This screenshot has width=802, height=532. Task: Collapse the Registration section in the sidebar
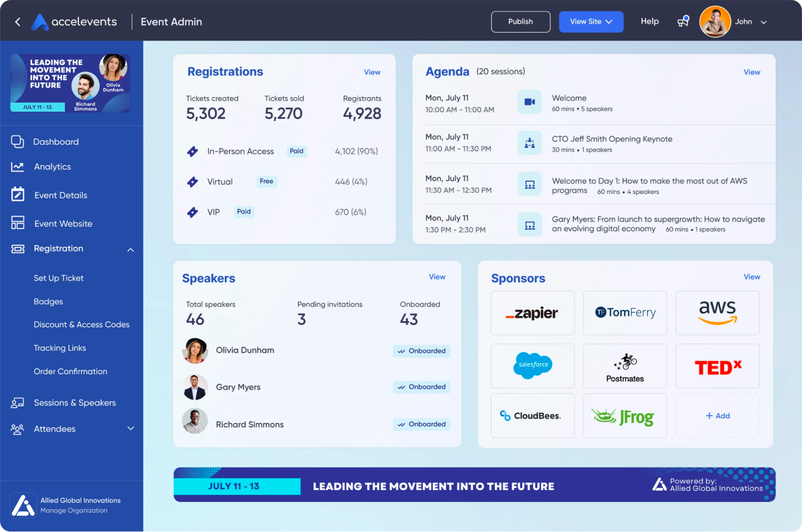point(130,249)
